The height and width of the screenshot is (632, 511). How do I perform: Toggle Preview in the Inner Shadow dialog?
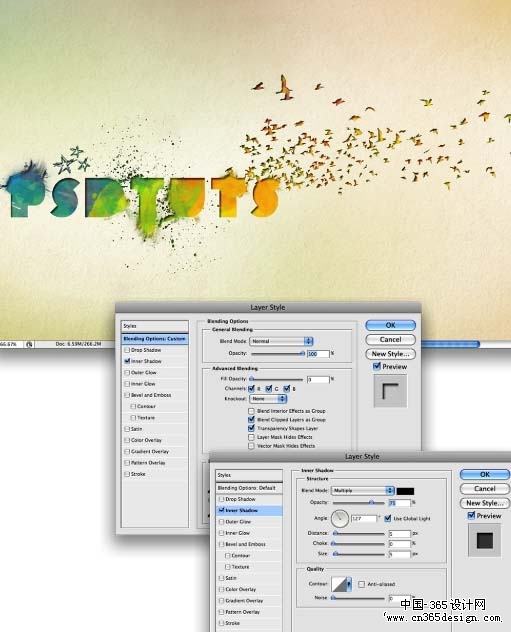(x=471, y=516)
